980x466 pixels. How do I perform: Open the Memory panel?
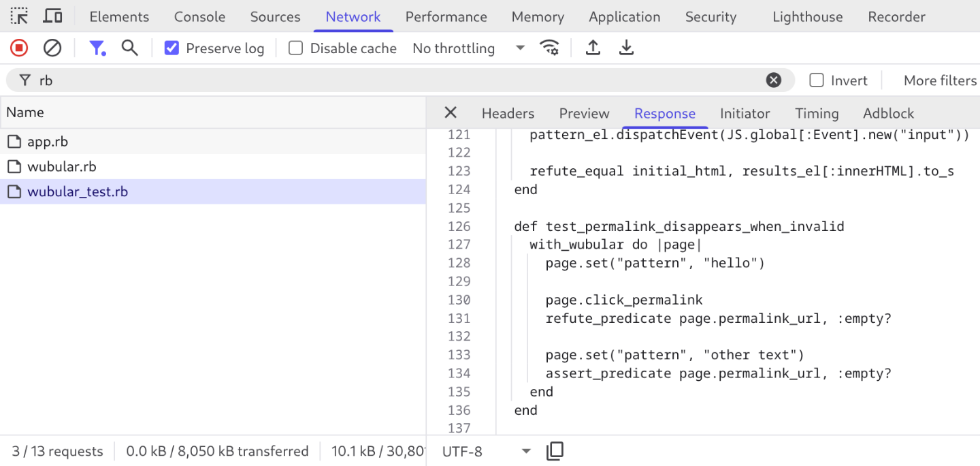(538, 16)
